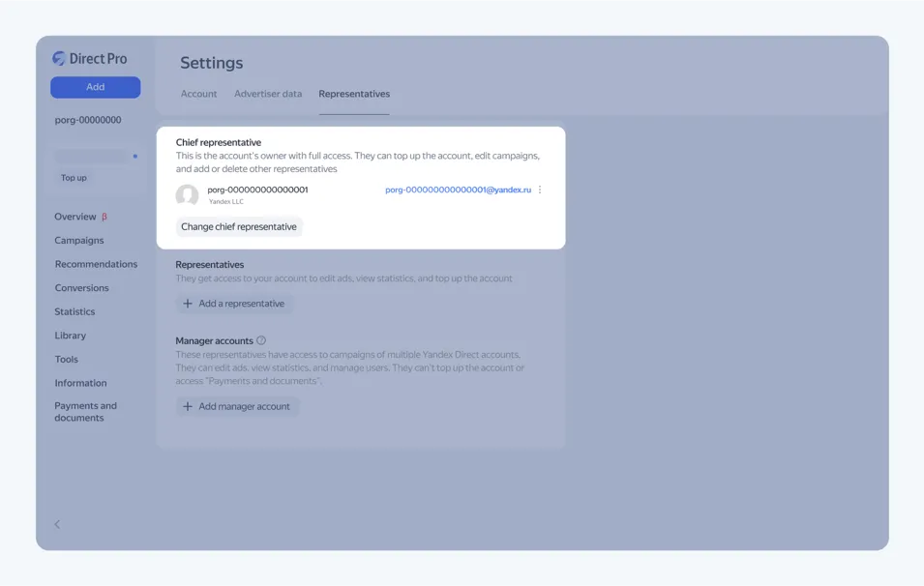
Task: Open Information in the sidebar
Action: coord(80,383)
